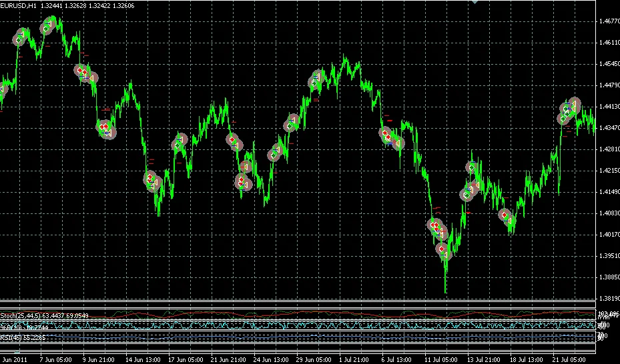Image resolution: width=620 pixels, height=364 pixels.
Task: Click the 7 Jun 05:00 time label
Action: tap(56, 359)
